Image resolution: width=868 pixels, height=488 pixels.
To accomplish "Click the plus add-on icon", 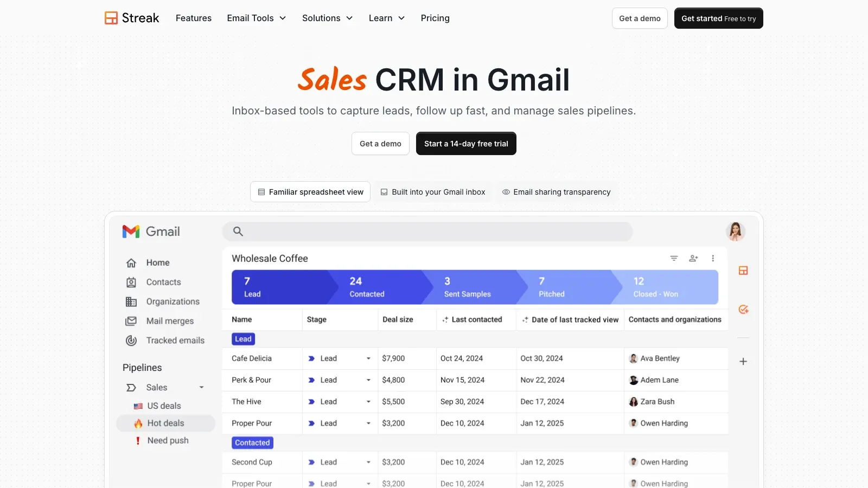I will (x=743, y=362).
